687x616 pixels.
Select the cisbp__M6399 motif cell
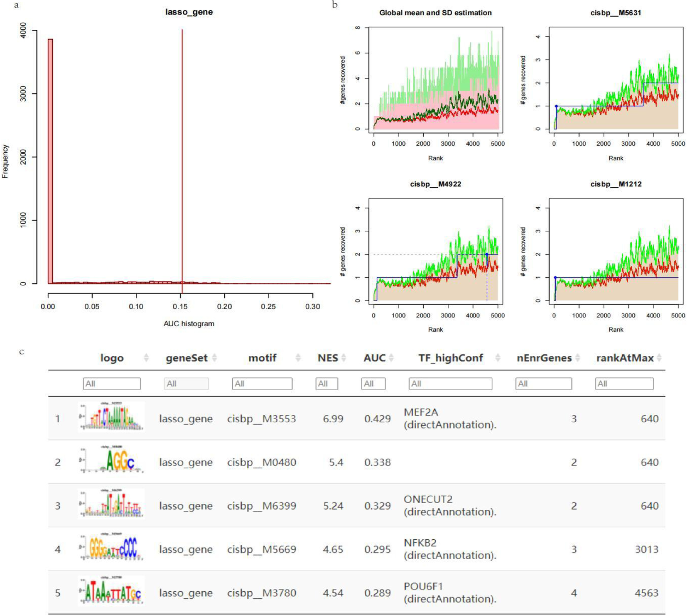pyautogui.click(x=262, y=506)
